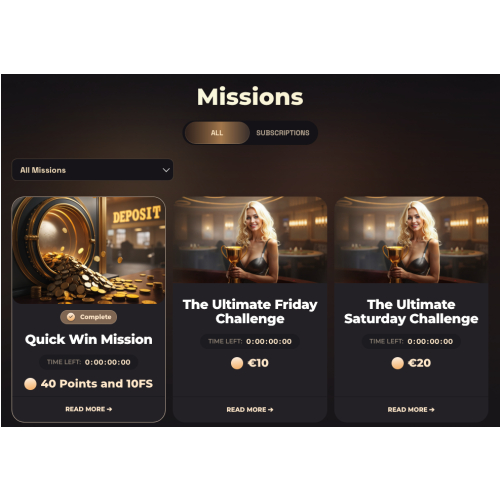The image size is (500, 500).
Task: Click the arrow after Quick Win Read More
Action: pyautogui.click(x=109, y=409)
